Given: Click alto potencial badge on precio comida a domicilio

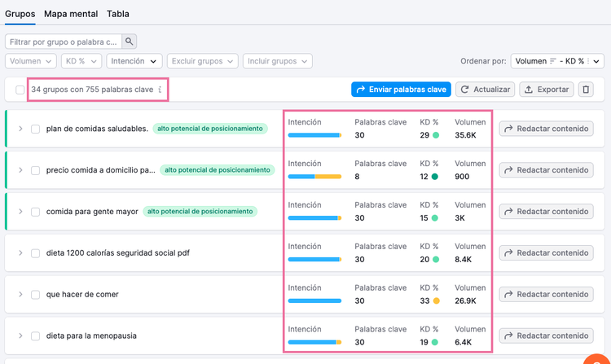Looking at the screenshot, I should click(x=218, y=170).
